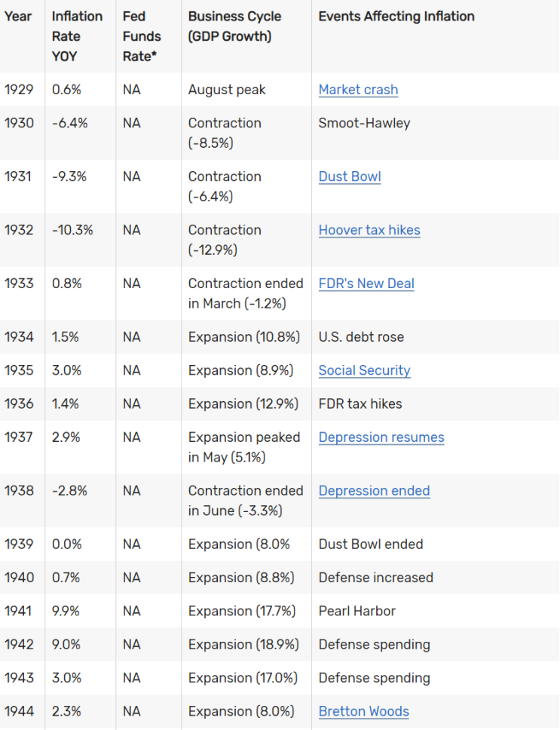Visit the Social Security link
The height and width of the screenshot is (730, 560).
[365, 370]
